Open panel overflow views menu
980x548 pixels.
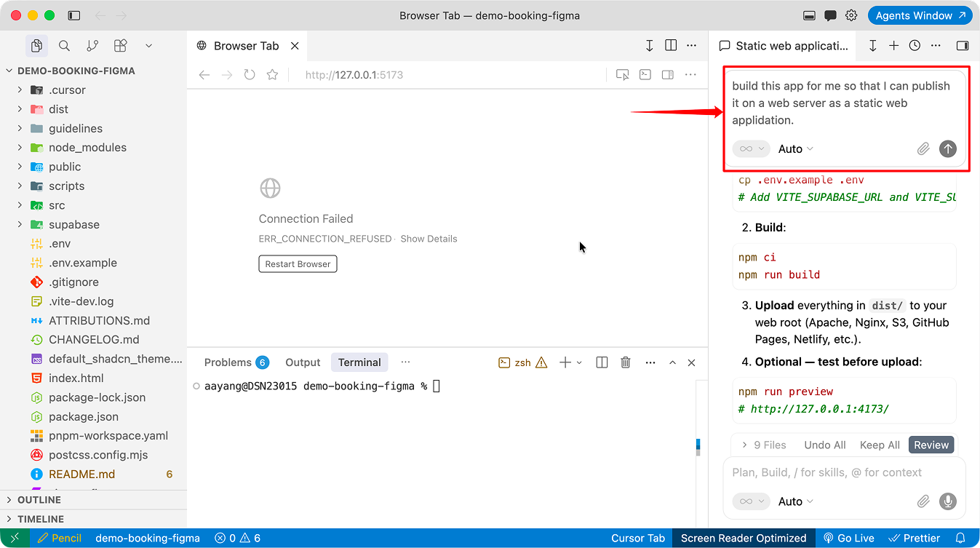point(406,362)
